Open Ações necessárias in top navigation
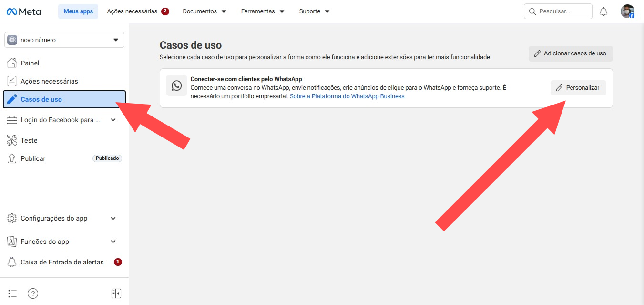644x305 pixels. 132,11
